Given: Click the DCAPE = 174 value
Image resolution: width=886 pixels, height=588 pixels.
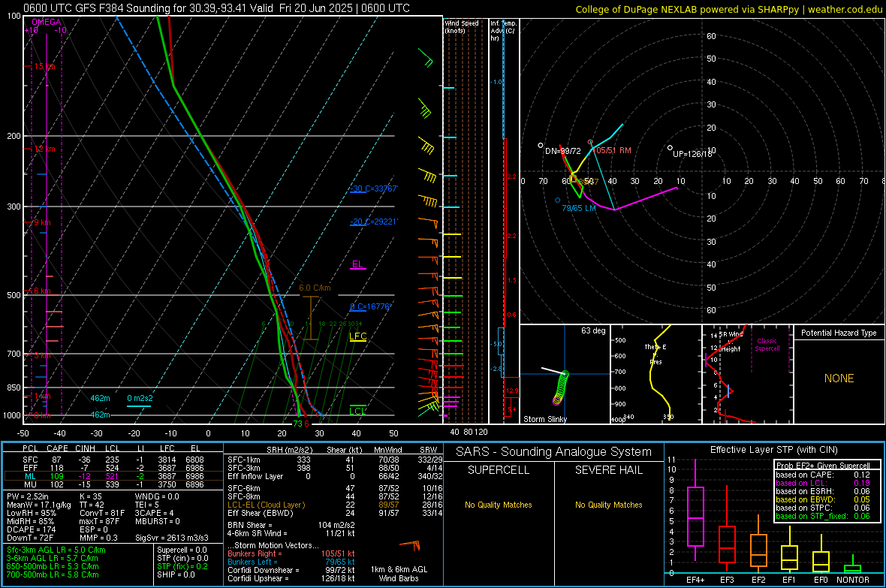Looking at the screenshot, I should pyautogui.click(x=31, y=529).
